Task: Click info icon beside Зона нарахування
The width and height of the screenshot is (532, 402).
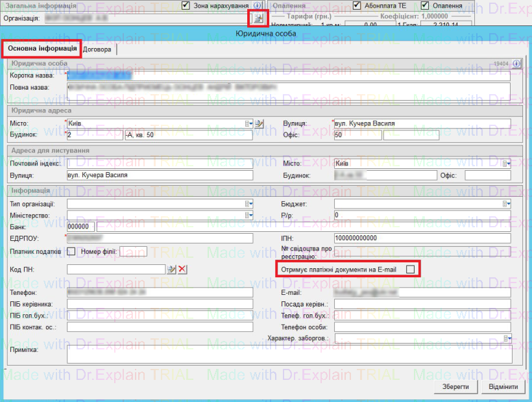Action: [258, 5]
